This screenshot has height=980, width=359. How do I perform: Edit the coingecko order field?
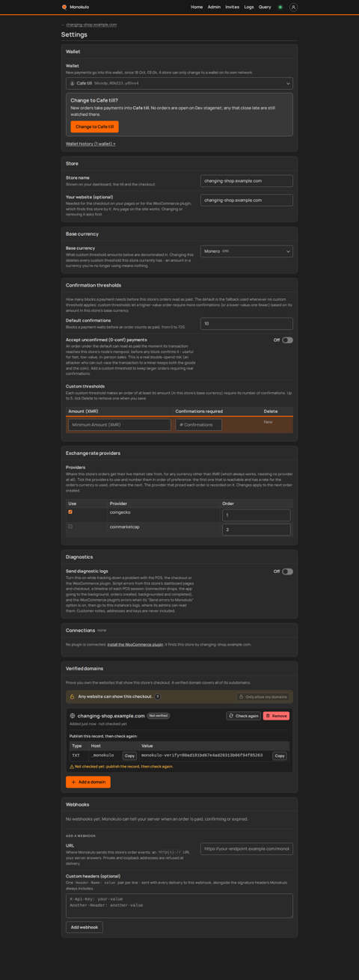pyautogui.click(x=257, y=515)
